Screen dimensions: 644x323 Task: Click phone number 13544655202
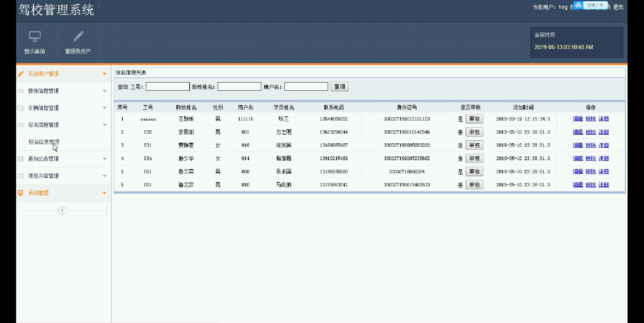click(334, 119)
